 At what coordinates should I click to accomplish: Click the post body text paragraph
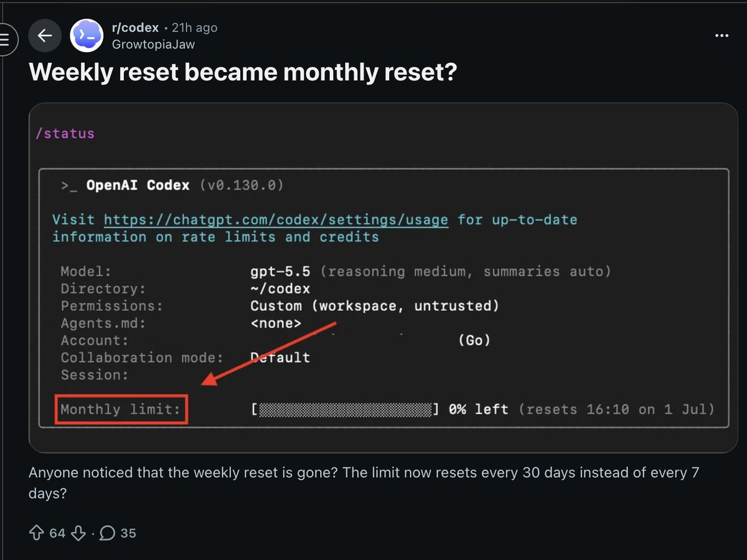[364, 482]
